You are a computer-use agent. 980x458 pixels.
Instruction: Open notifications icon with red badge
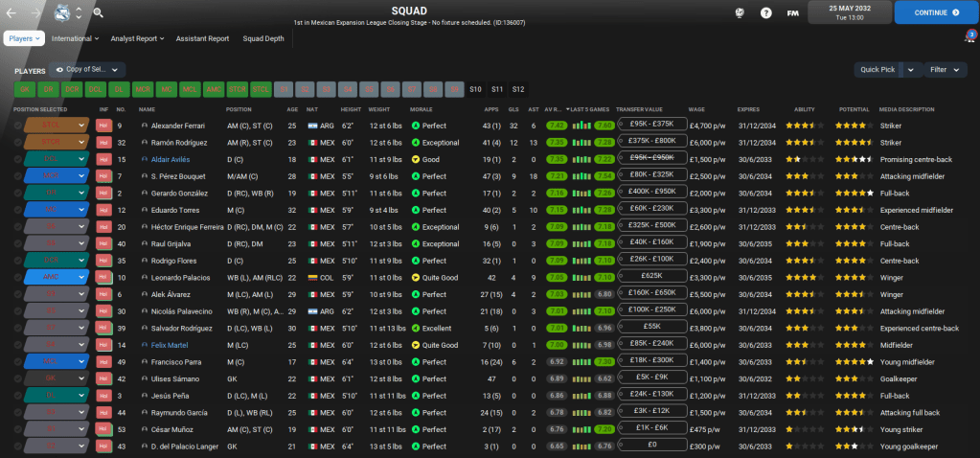tap(969, 37)
